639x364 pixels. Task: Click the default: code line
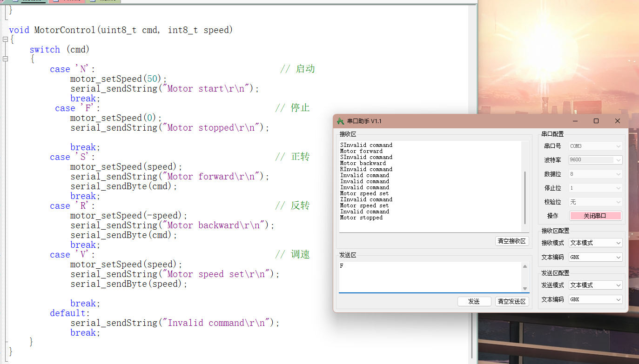tap(70, 313)
